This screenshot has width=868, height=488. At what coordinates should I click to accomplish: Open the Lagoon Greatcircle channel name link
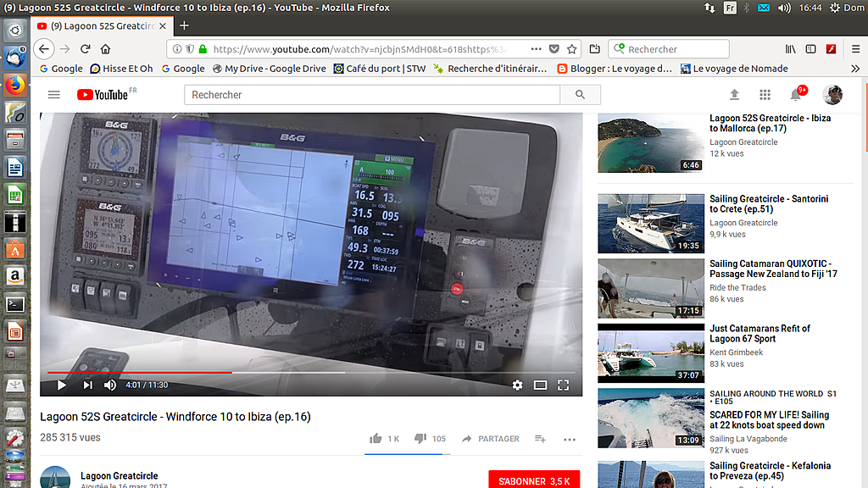119,476
